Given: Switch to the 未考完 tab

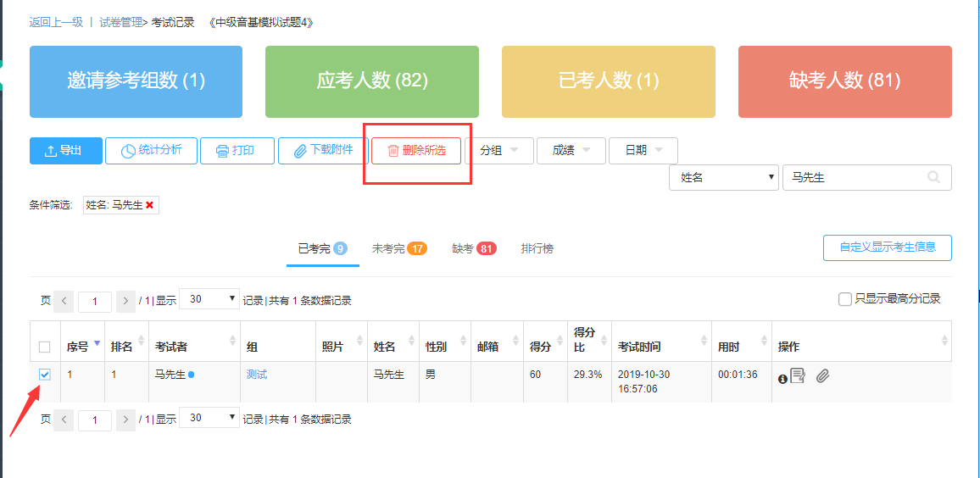Looking at the screenshot, I should tap(398, 248).
